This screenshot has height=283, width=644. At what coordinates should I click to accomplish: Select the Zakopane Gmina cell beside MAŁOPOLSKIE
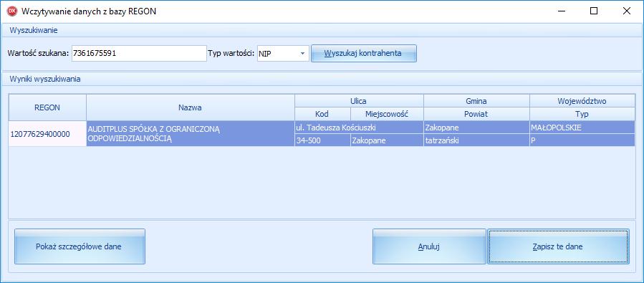point(476,128)
